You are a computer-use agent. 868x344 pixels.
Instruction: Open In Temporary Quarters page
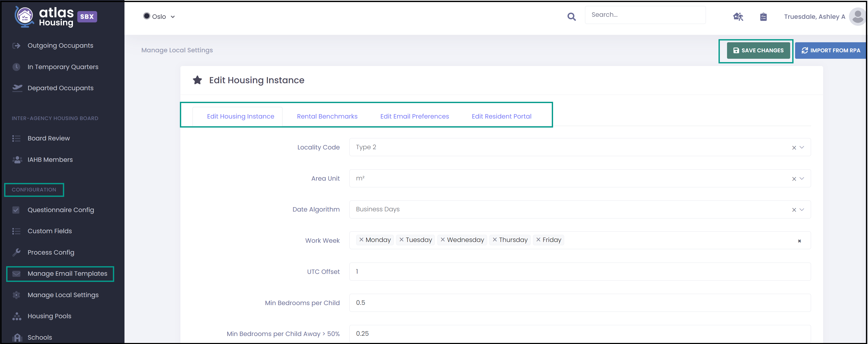point(63,67)
